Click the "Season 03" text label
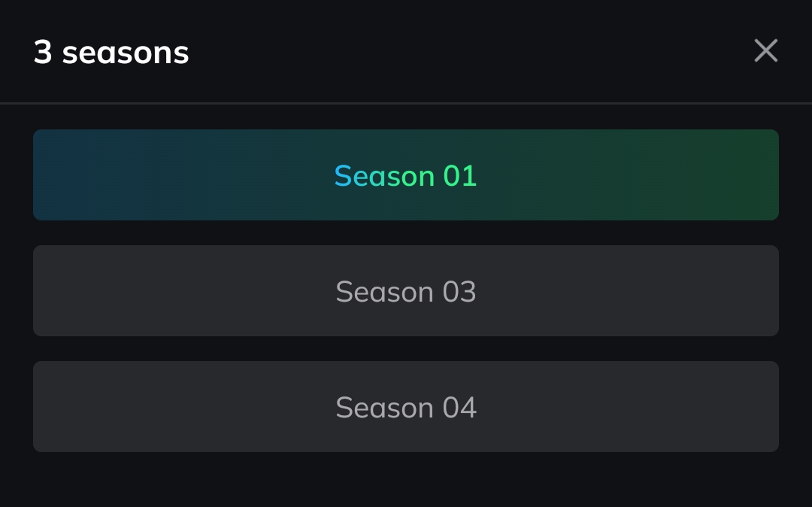This screenshot has height=507, width=812. coord(406,292)
